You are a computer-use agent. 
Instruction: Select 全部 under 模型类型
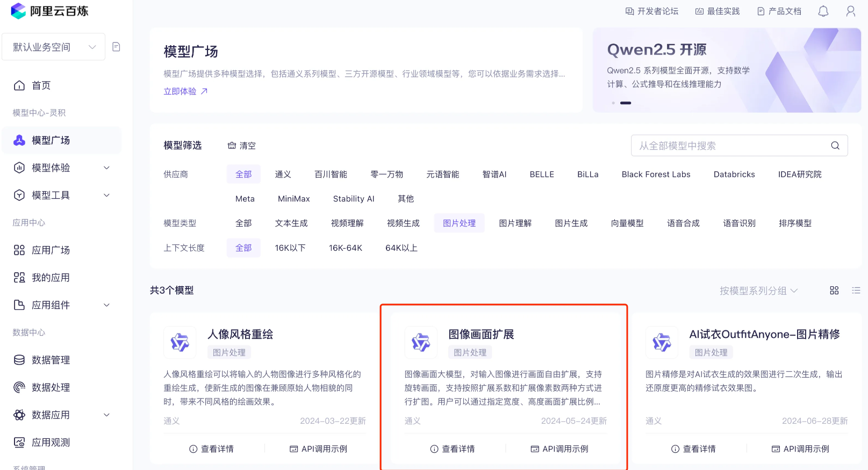[x=243, y=223]
